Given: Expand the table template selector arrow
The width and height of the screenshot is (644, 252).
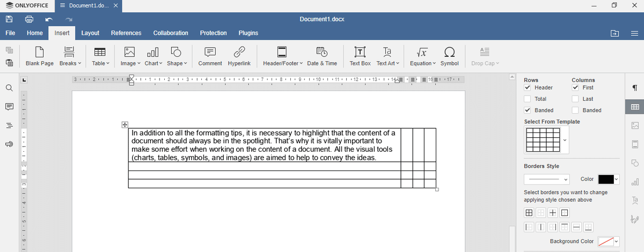Looking at the screenshot, I should 565,140.
